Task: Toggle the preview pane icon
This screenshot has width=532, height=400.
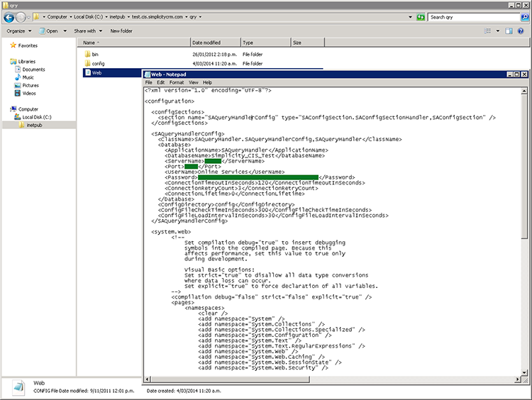Action: [x=509, y=31]
